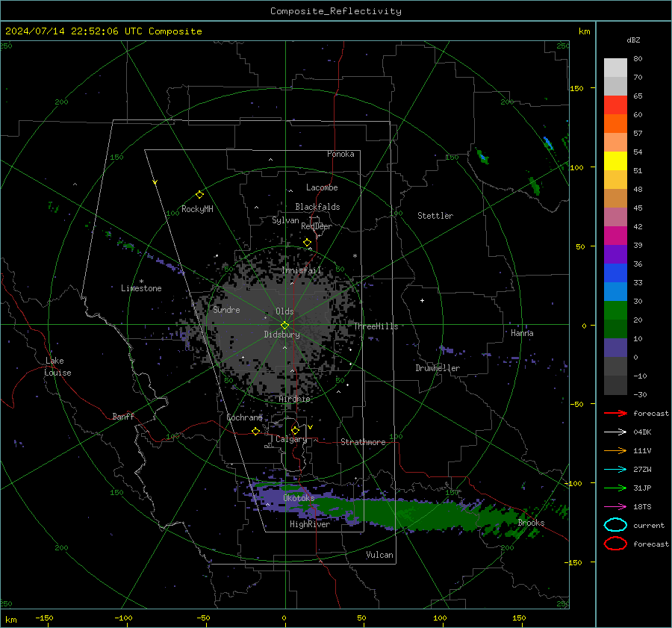This screenshot has width=672, height=628.
Task: Click the yellow diamond marker beside RockyMH
Action: pyautogui.click(x=199, y=195)
